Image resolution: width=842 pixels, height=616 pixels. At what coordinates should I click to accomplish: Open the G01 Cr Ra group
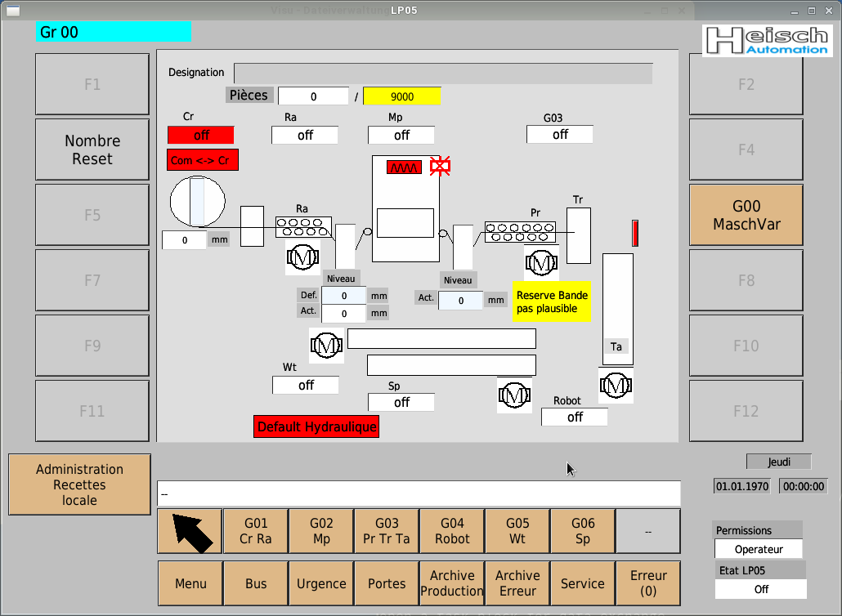coord(256,531)
